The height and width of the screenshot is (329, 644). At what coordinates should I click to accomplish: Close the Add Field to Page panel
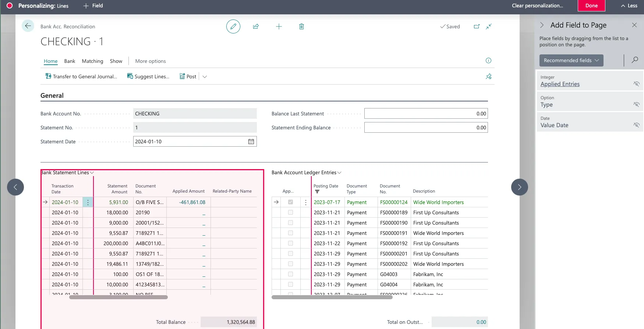click(x=634, y=25)
